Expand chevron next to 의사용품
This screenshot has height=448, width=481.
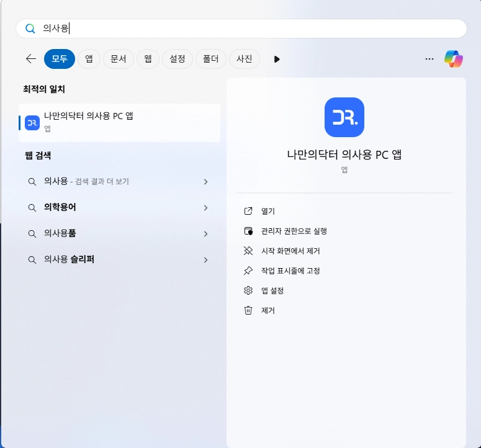click(205, 234)
